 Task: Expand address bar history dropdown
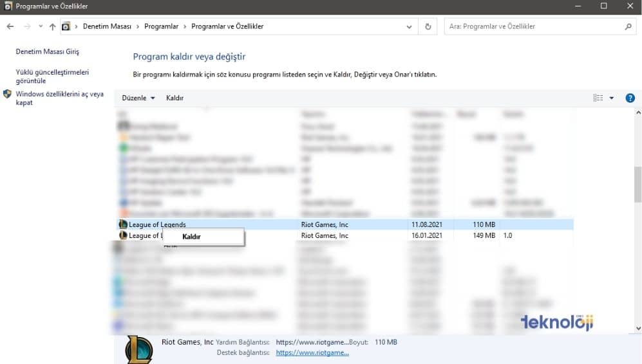(x=409, y=26)
